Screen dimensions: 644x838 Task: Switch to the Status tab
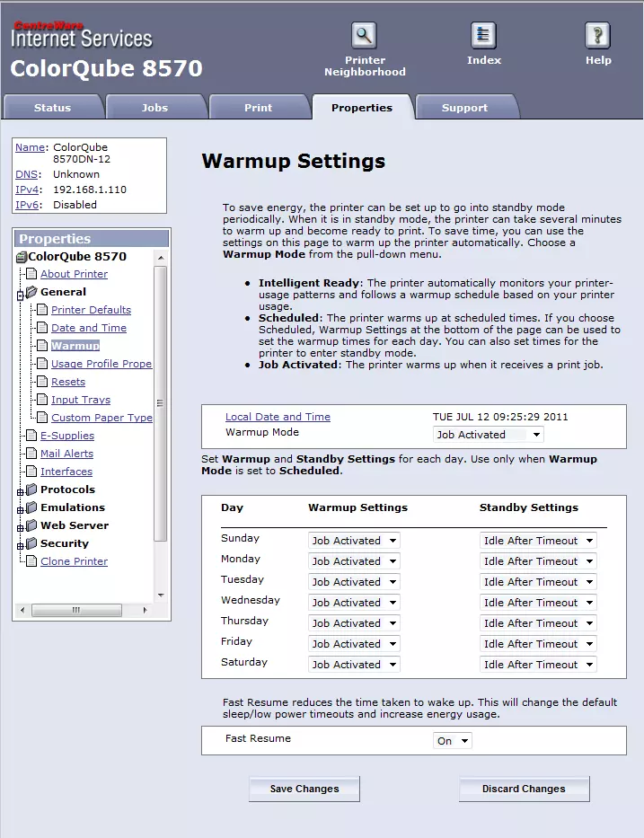[x=52, y=108]
